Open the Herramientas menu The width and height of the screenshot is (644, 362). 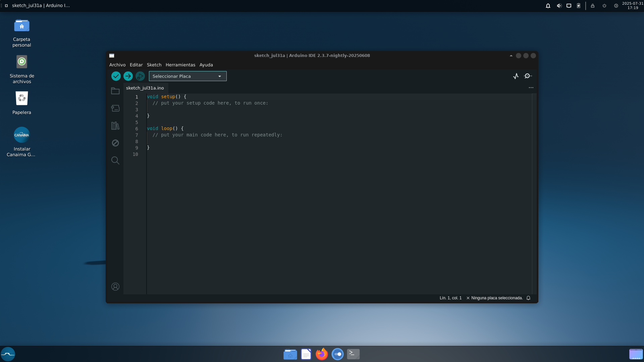[x=180, y=65]
